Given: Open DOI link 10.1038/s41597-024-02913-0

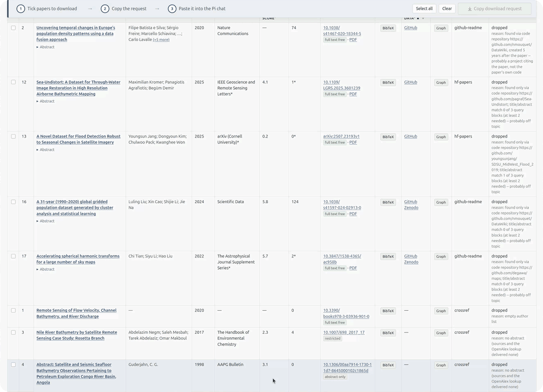Looking at the screenshot, I should point(342,205).
